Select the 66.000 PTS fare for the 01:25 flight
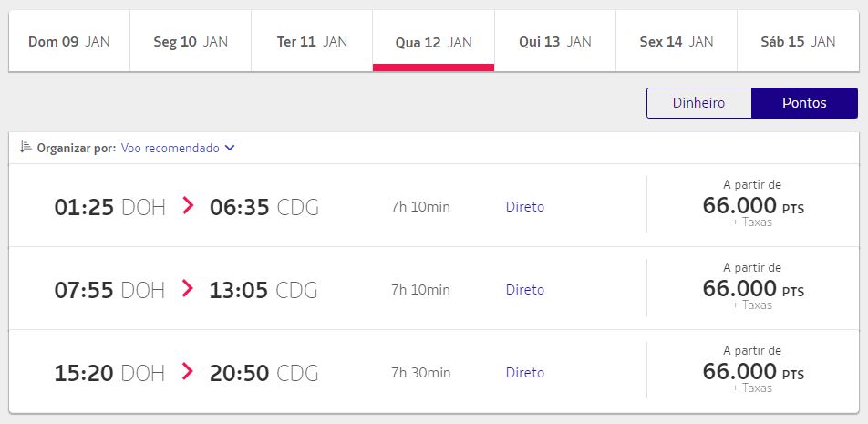This screenshot has height=424, width=868. pyautogui.click(x=753, y=205)
